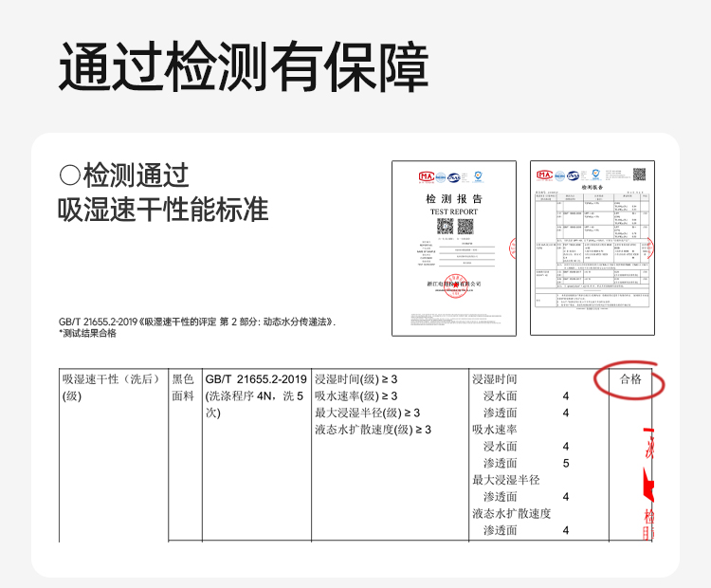The width and height of the screenshot is (711, 588).
Task: Click the 液态水扩散速度 heading in the results column
Action: (x=512, y=514)
